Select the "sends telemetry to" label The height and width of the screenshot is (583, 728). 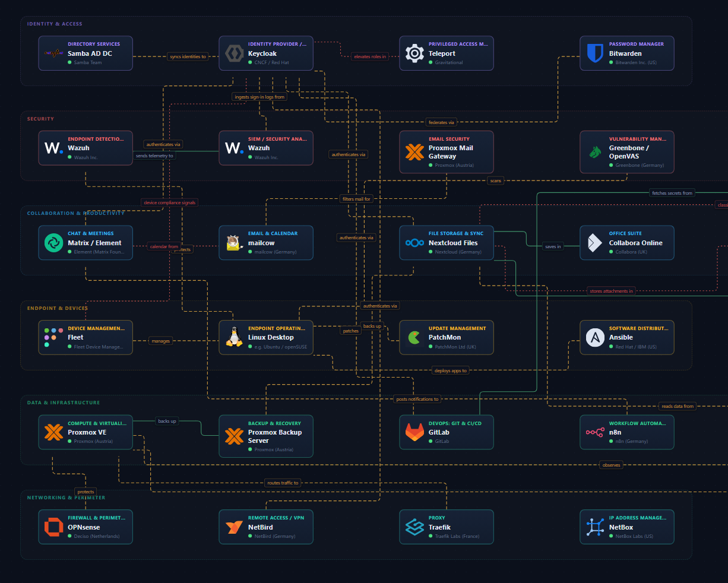[x=154, y=156]
